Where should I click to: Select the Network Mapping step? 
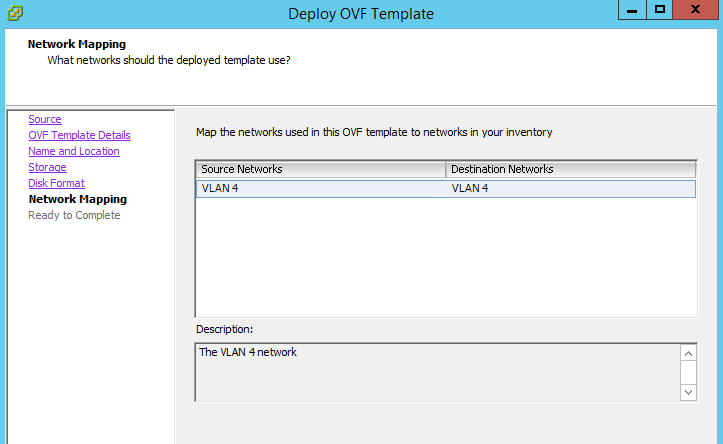pos(77,199)
